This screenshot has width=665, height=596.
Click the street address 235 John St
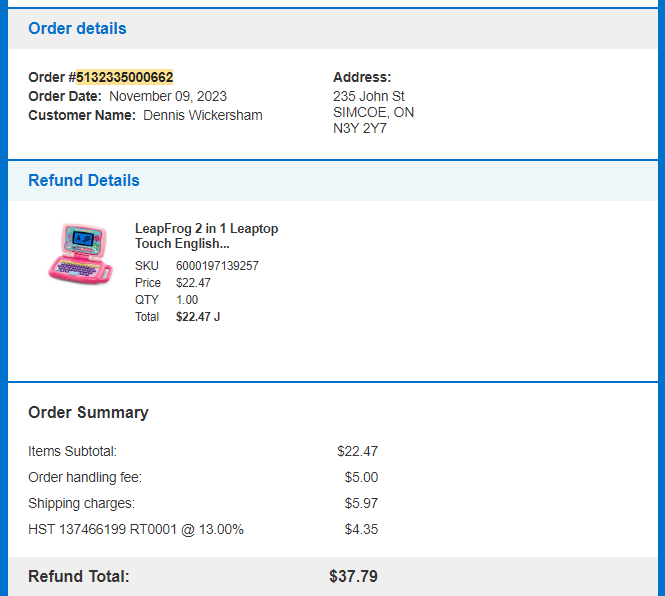click(x=369, y=96)
